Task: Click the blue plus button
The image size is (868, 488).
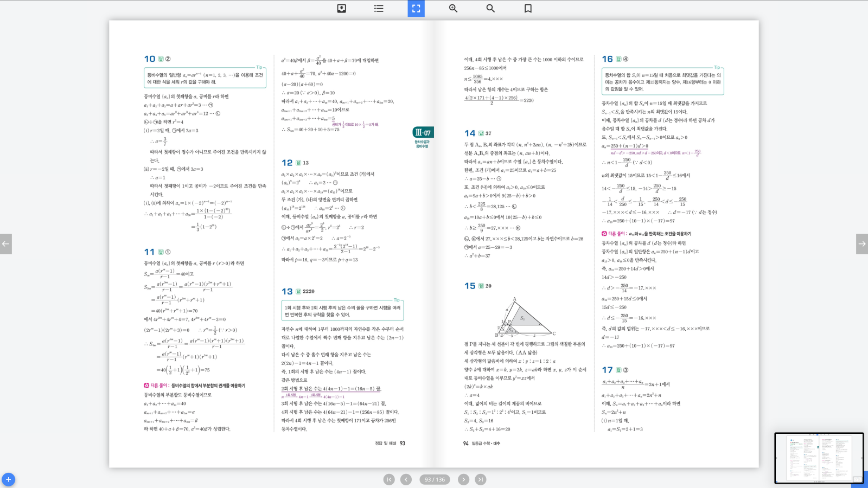Action: (x=8, y=479)
